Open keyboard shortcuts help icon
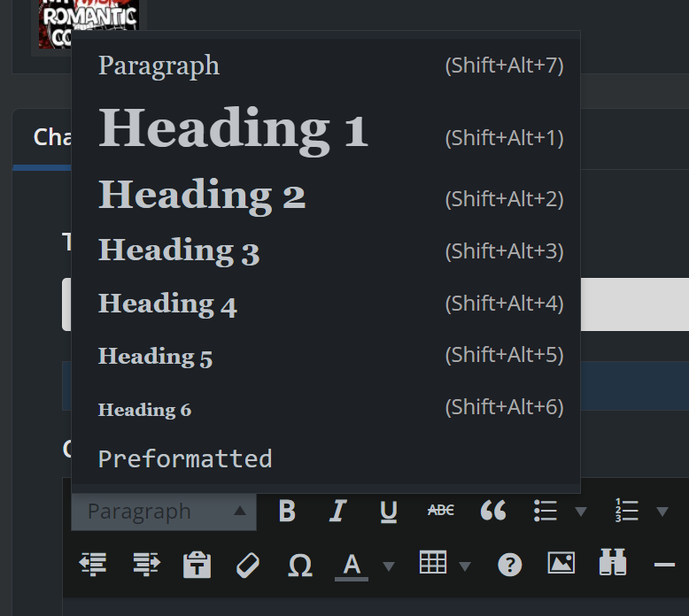The width and height of the screenshot is (689, 616). tap(510, 564)
